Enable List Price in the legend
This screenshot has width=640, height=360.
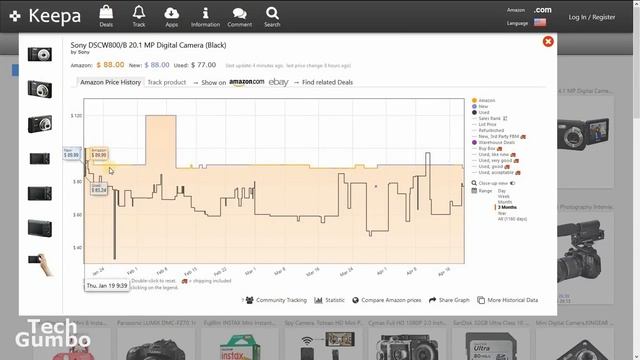click(484, 124)
